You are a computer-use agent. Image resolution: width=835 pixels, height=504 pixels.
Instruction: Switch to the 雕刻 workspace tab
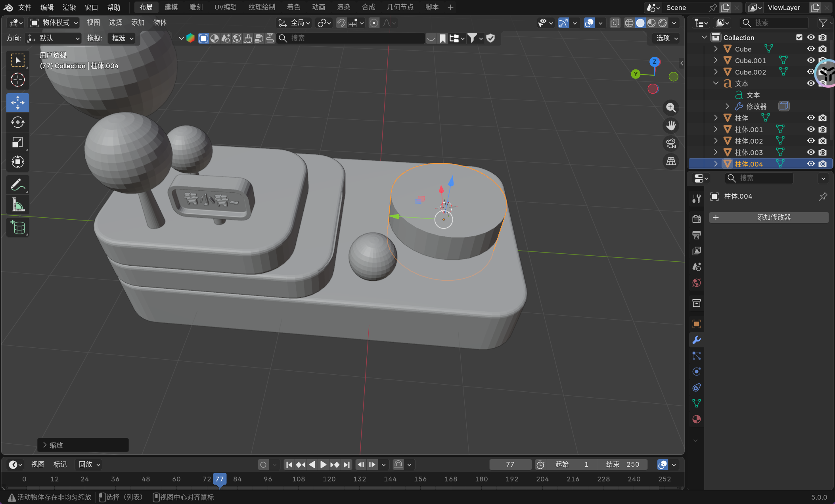tap(196, 7)
